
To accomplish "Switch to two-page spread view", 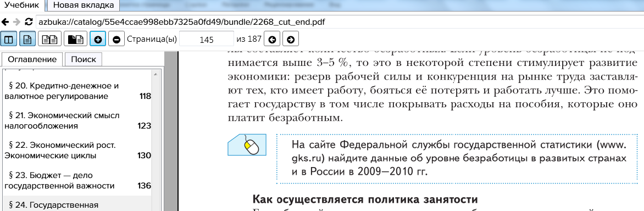I will pos(49,40).
